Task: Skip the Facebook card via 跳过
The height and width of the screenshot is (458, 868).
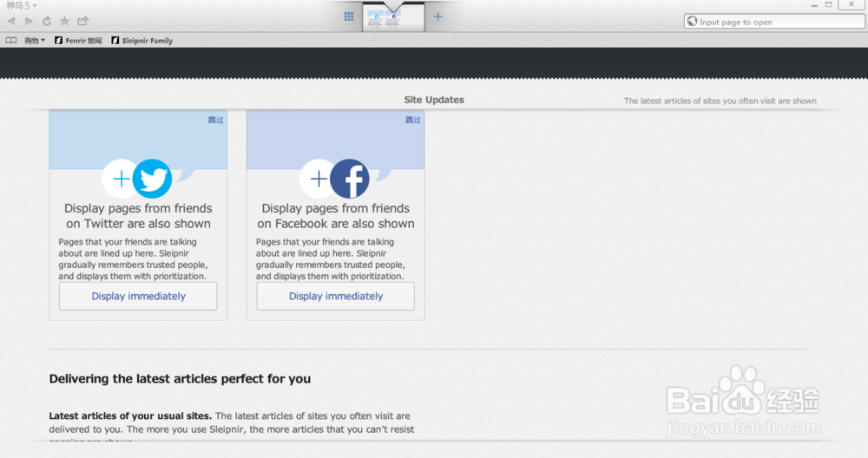Action: (x=413, y=121)
